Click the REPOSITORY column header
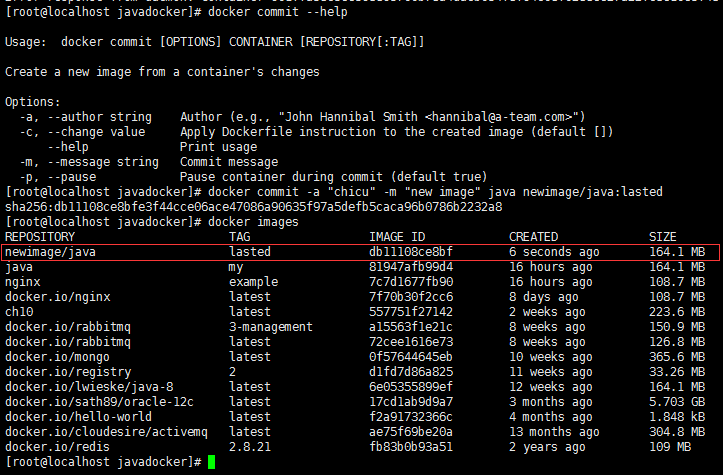Image resolution: width=723 pixels, height=475 pixels. [x=40, y=237]
